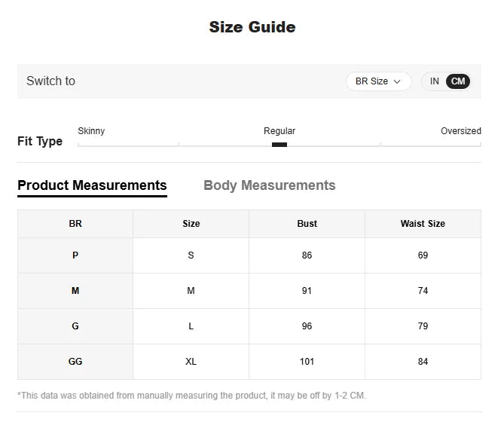Click the waist value 79 cell
This screenshot has height=422, width=504.
(423, 326)
